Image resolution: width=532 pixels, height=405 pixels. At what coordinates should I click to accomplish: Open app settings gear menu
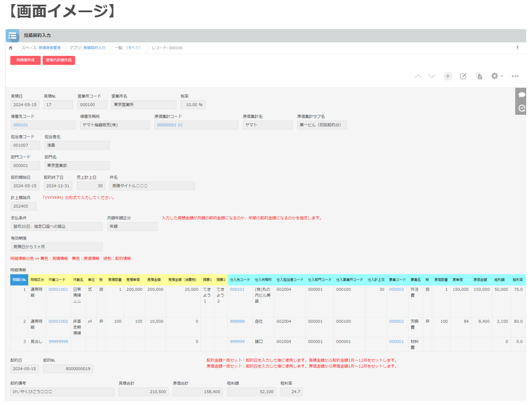point(496,76)
